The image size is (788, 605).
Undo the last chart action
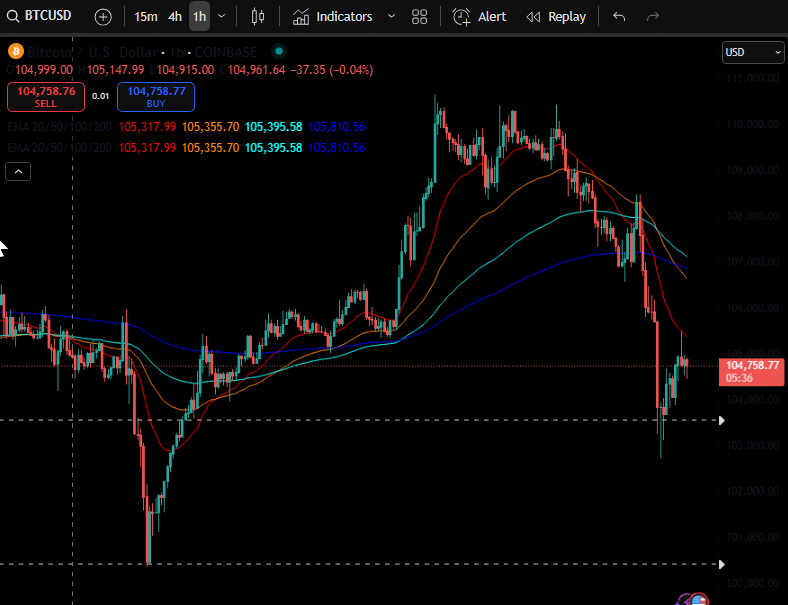point(619,17)
